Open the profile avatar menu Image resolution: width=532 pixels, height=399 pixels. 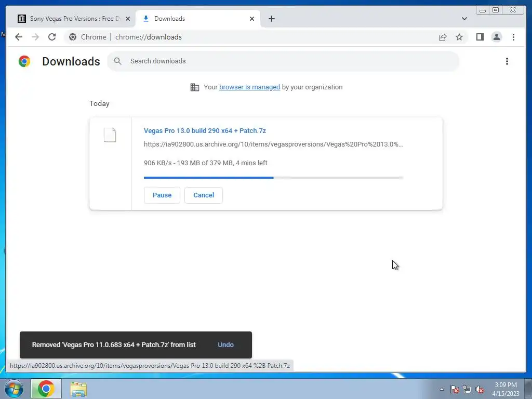click(x=496, y=37)
